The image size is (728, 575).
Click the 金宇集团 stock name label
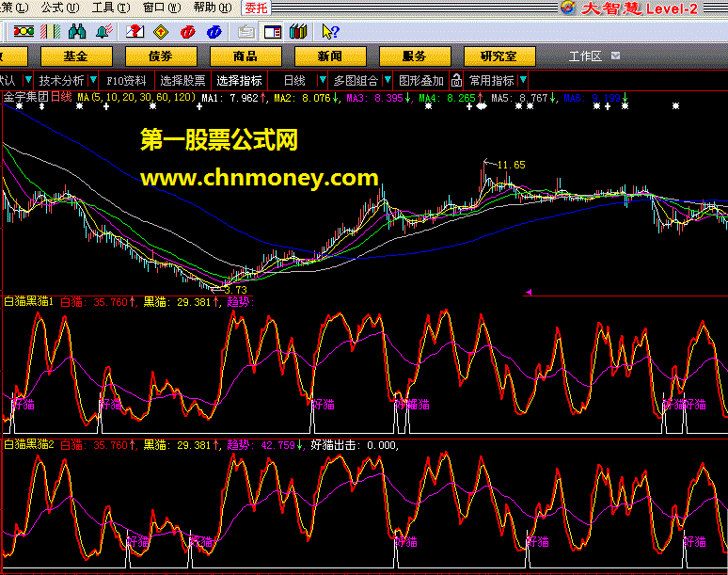coord(26,97)
